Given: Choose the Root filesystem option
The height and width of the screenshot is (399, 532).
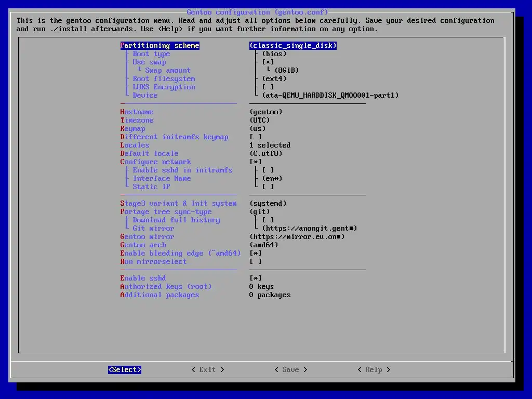Looking at the screenshot, I should pos(164,79).
